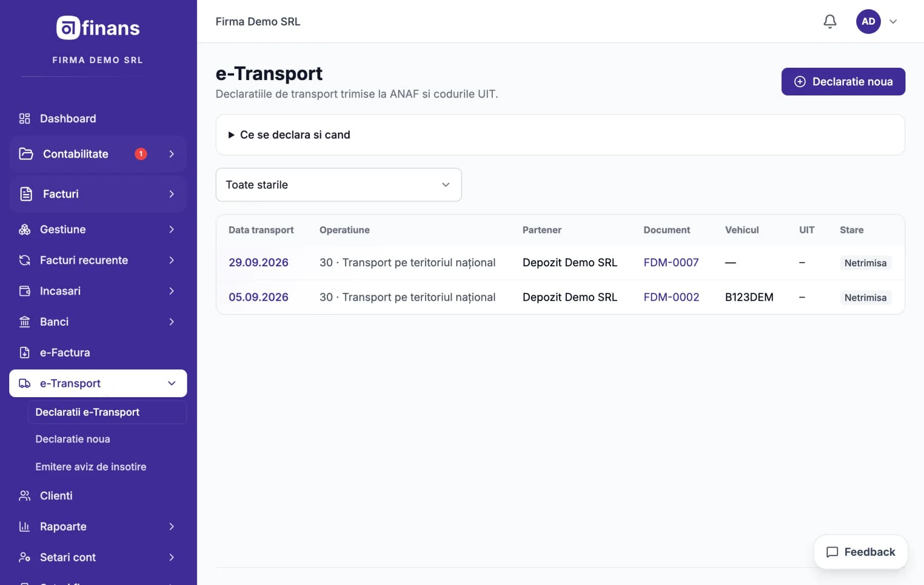
Task: Open document FDM-0007 link
Action: tap(671, 263)
